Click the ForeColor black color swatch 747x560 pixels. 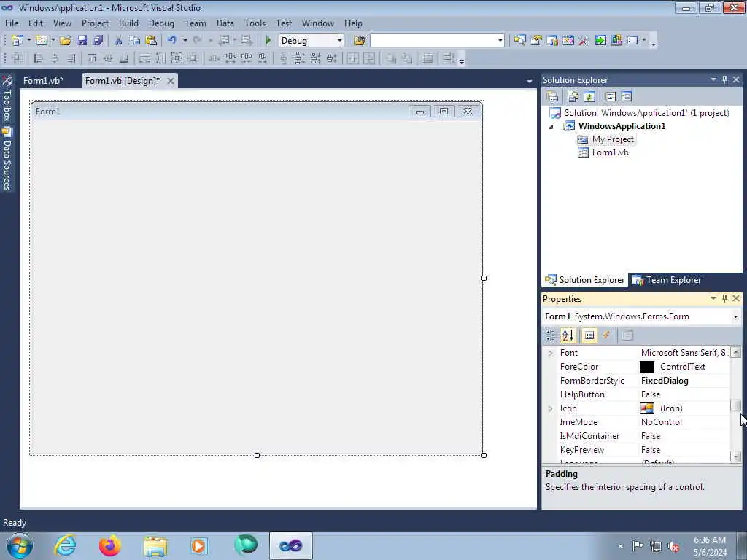pyautogui.click(x=646, y=367)
